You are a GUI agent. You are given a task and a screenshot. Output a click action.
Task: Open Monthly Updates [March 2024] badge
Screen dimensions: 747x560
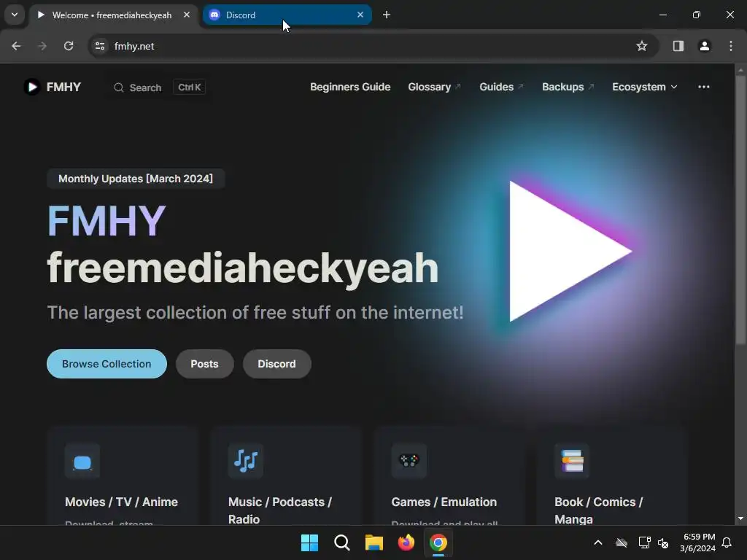136,179
